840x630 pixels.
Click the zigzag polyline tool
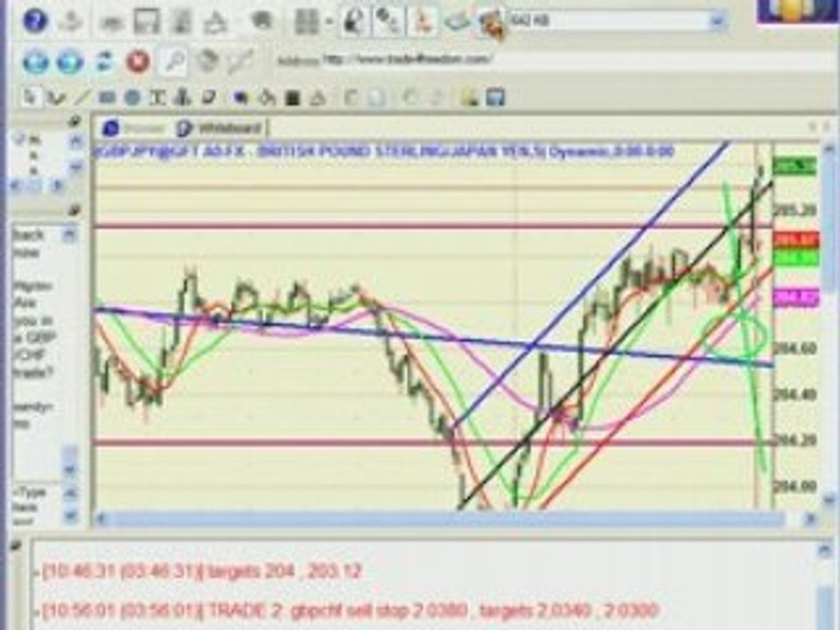[55, 97]
